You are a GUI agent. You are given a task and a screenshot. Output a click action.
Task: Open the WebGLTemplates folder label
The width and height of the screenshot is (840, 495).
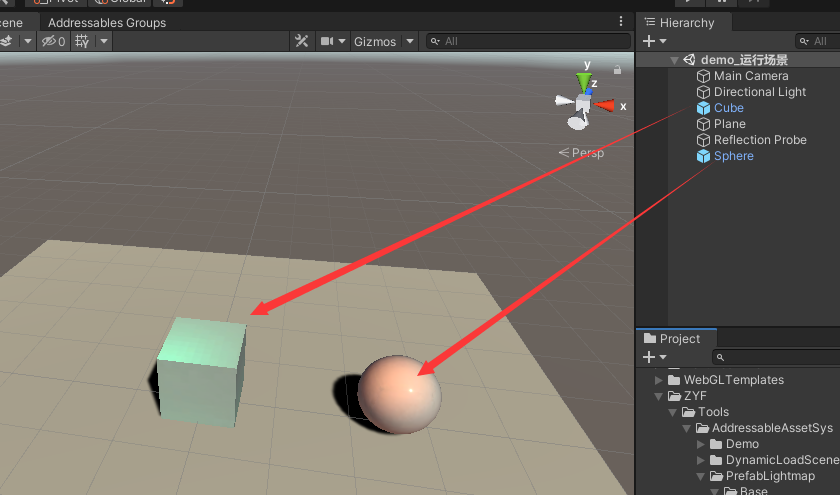point(733,380)
